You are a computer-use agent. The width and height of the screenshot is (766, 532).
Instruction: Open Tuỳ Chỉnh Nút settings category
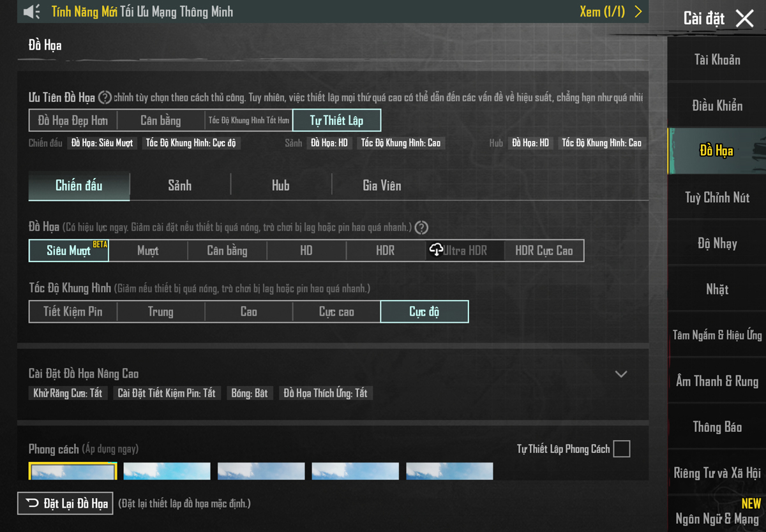pos(717,198)
